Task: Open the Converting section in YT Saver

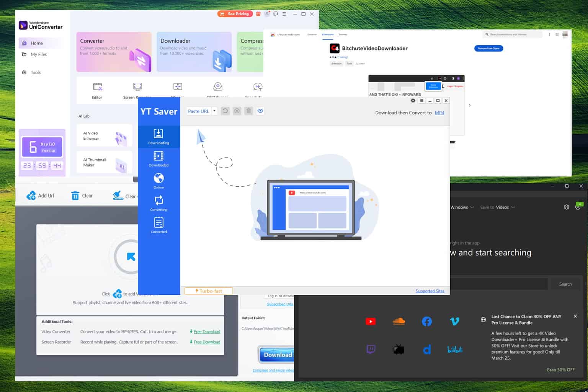Action: [x=158, y=203]
